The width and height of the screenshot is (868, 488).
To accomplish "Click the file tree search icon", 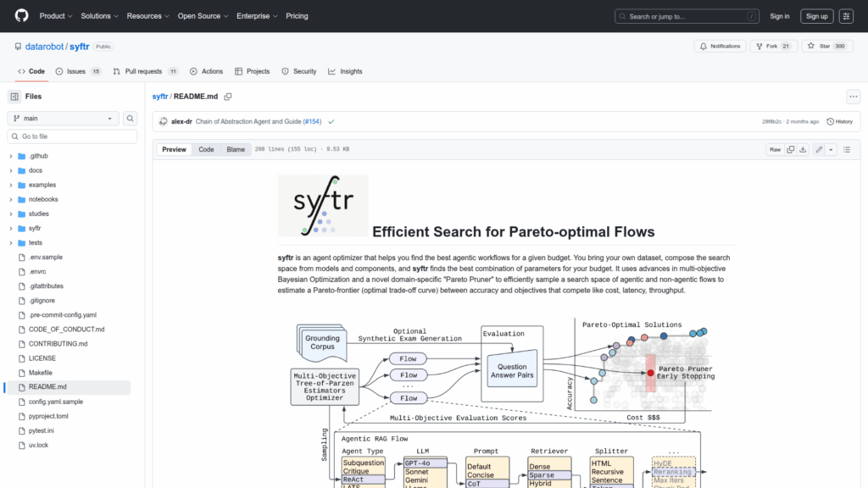I will 131,119.
